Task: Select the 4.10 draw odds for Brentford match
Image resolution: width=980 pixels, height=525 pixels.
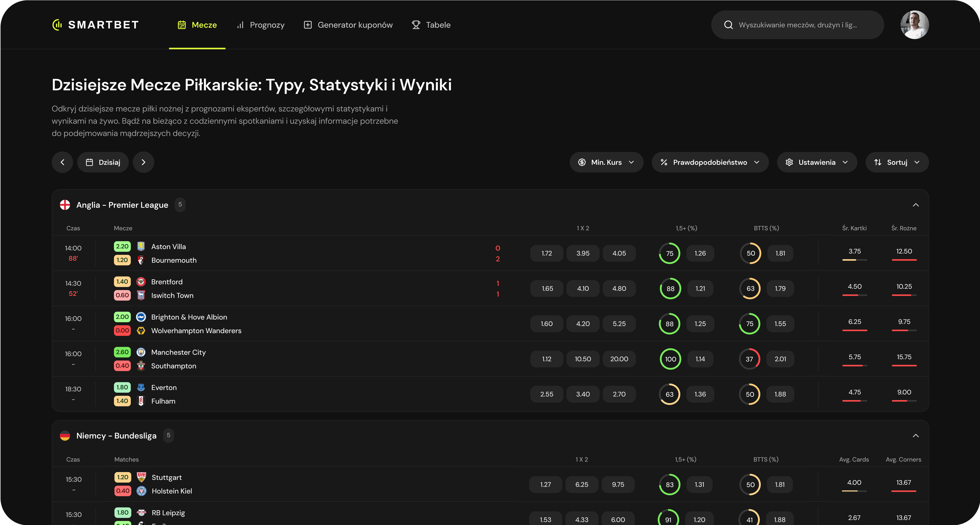Action: [583, 289]
